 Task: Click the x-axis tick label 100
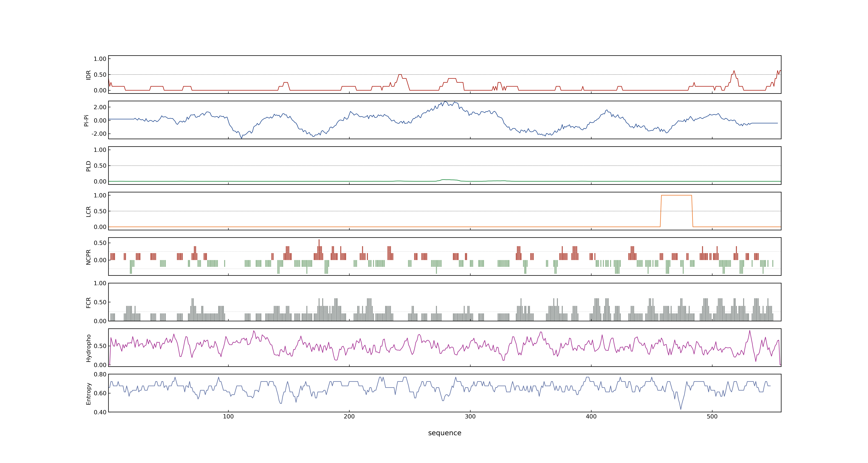228,416
